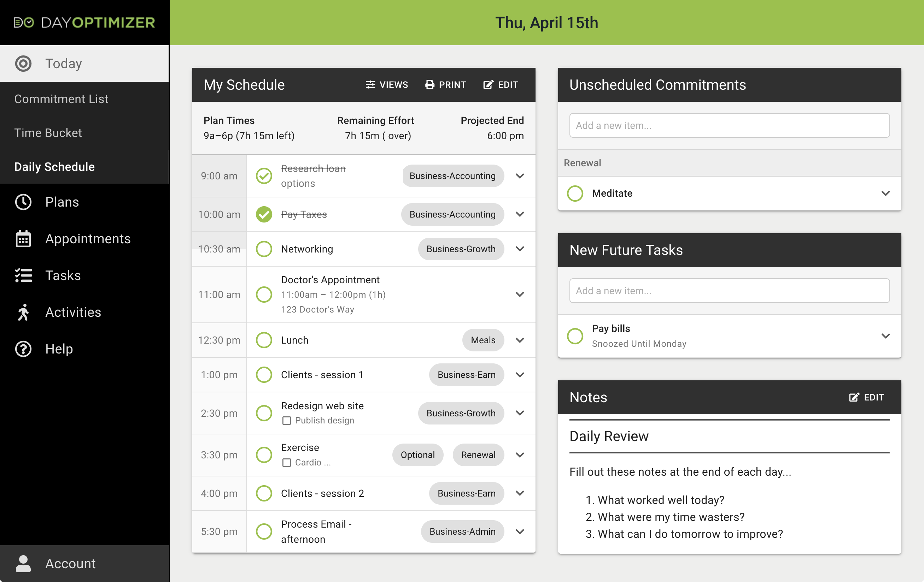
Task: Select the Tasks checklist icon
Action: tap(23, 276)
